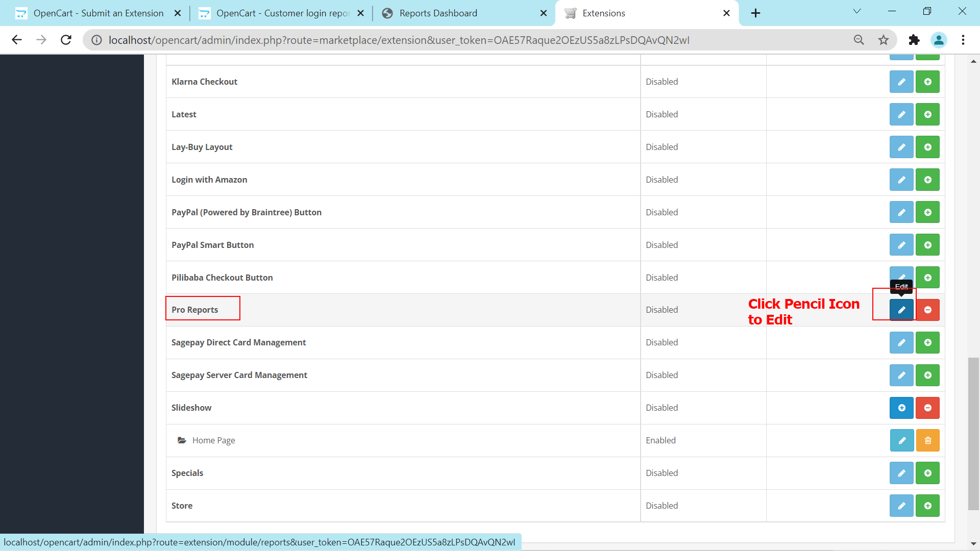Screen dimensions: 980x551
Task: Click edit pencil for PayPal Braintree Button
Action: point(901,212)
